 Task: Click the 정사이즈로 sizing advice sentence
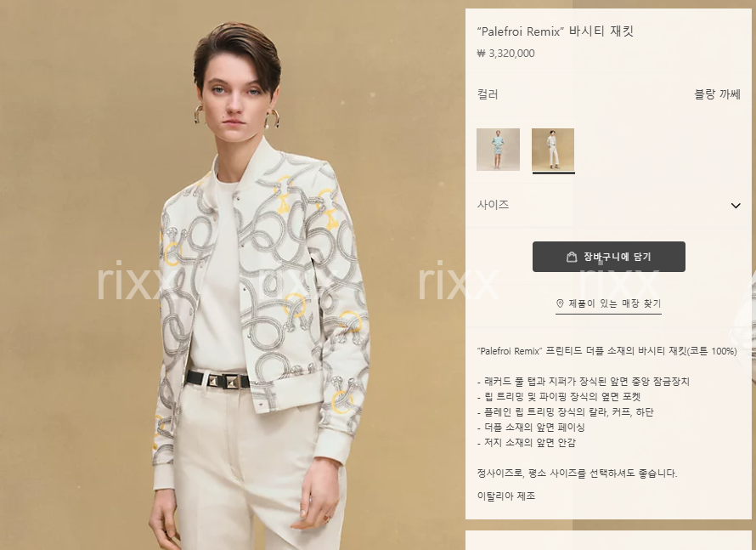tap(577, 473)
